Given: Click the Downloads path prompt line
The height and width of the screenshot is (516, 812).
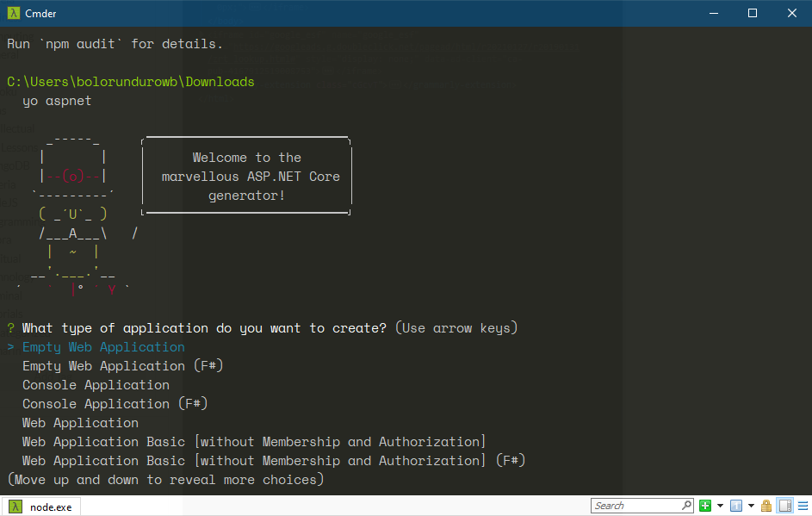Looking at the screenshot, I should (x=131, y=82).
